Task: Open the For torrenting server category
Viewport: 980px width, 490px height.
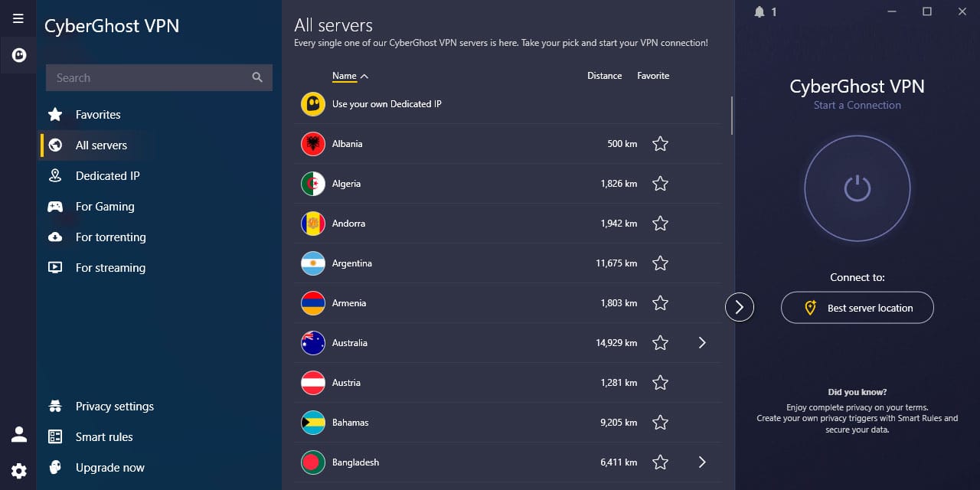Action: (110, 237)
